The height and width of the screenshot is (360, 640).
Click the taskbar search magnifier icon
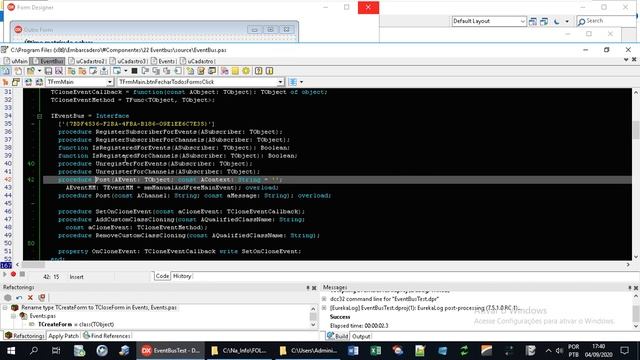(x=34, y=351)
